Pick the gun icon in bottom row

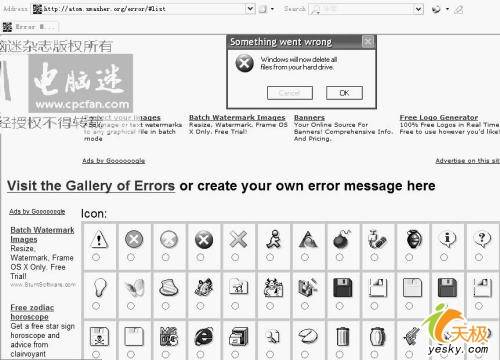(x=412, y=336)
